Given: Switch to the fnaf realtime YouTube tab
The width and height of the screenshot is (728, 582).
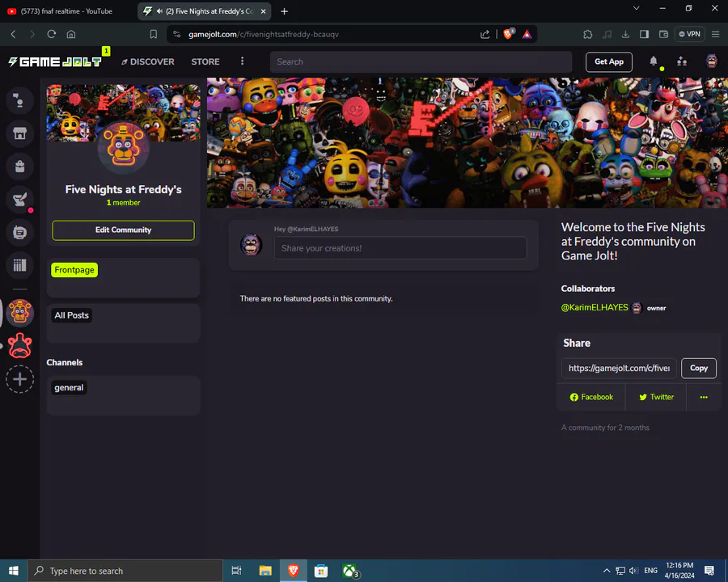Looking at the screenshot, I should coord(67,11).
